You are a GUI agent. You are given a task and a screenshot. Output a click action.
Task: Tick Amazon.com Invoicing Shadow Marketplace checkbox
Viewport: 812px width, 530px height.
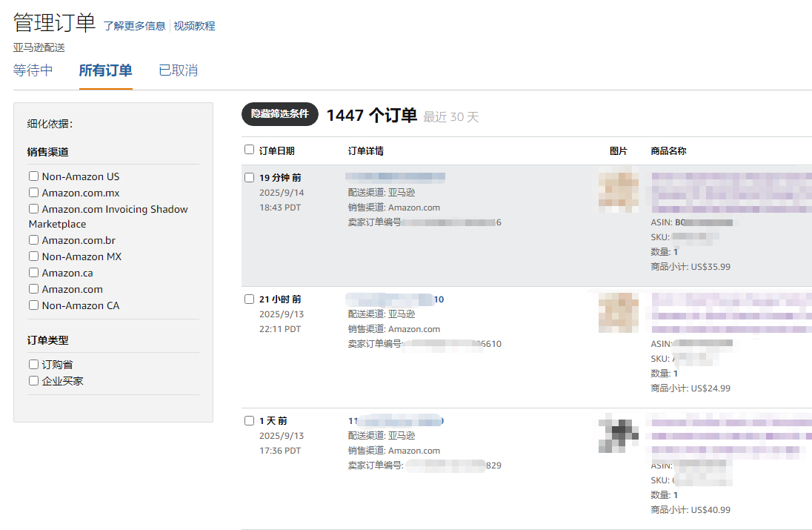point(33,209)
